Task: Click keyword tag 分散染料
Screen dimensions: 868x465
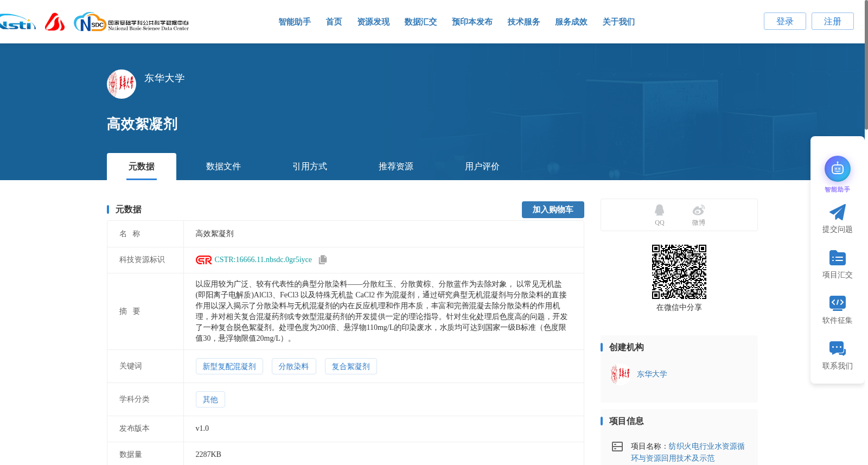Action: pos(293,366)
